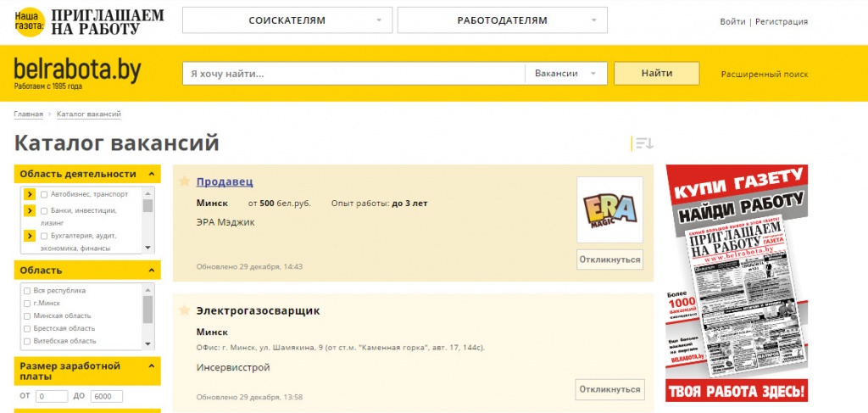
Task: Expand the Бухгалтерия, аудит category arrow
Action: pos(30,236)
